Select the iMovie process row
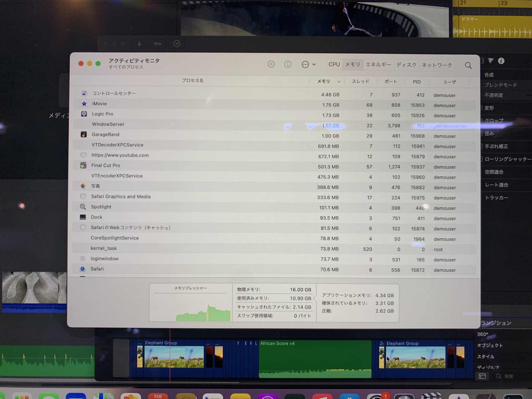Screen dimensions: 532x399 click(x=99, y=104)
